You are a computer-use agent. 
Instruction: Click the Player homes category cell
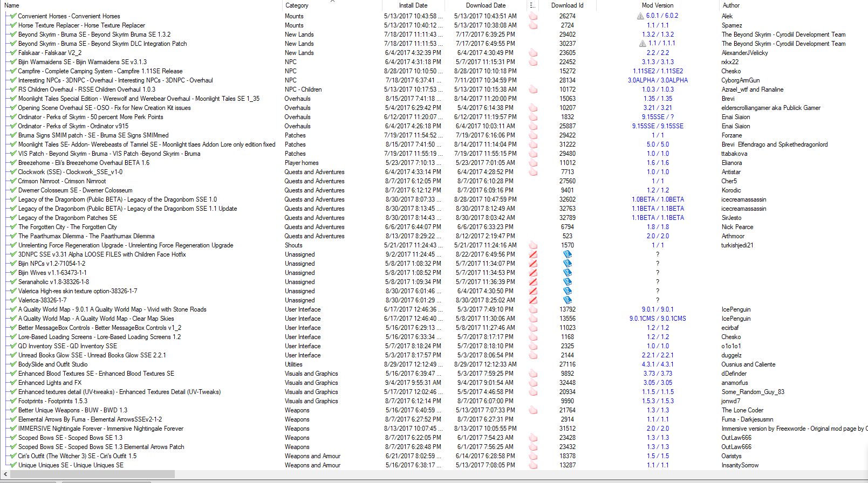tap(302, 163)
